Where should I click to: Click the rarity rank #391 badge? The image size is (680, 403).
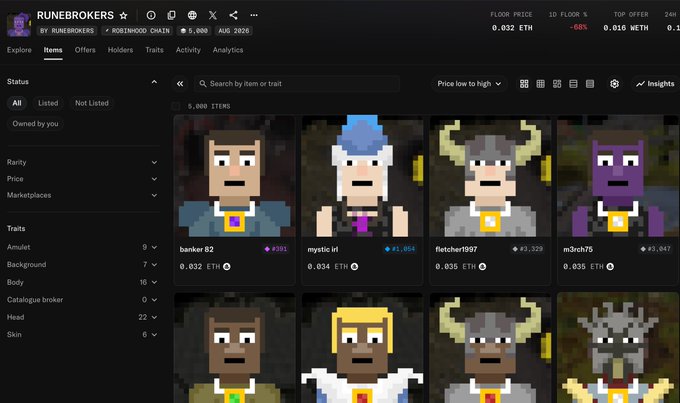pyautogui.click(x=276, y=249)
